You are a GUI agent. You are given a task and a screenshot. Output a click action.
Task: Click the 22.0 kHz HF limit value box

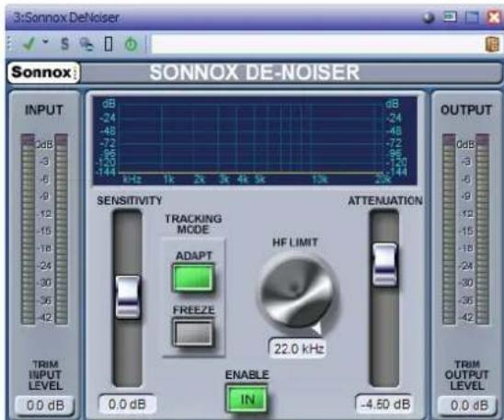(298, 348)
